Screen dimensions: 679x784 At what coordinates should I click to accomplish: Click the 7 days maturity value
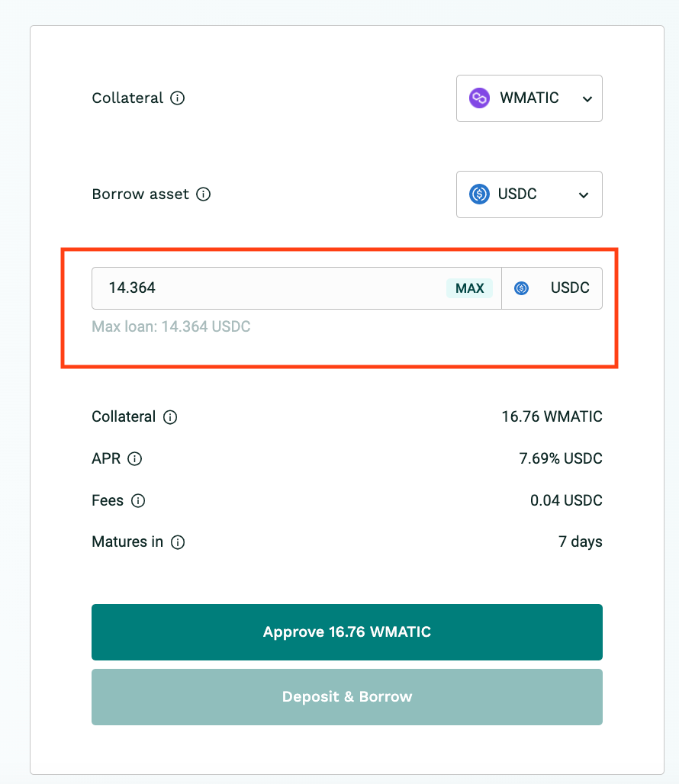[580, 542]
